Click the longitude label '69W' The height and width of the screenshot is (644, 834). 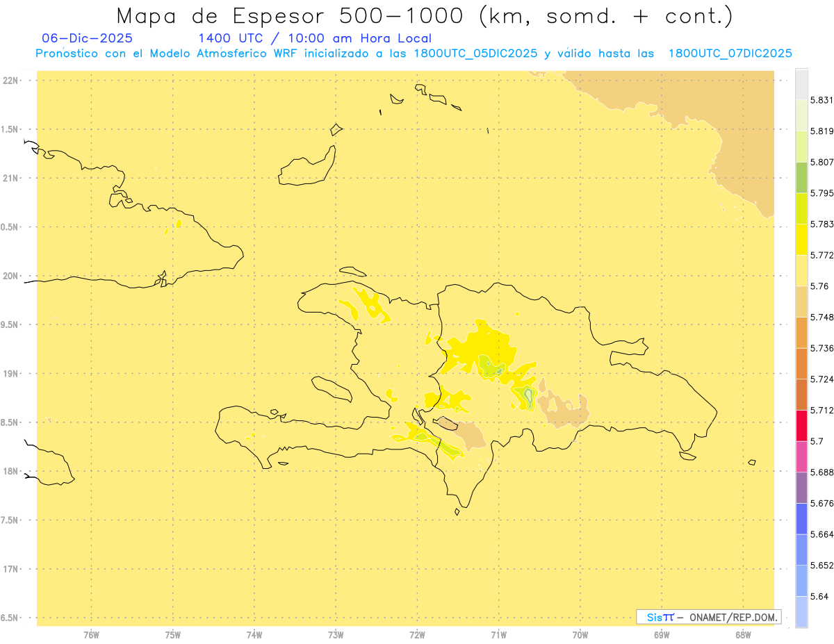662,635
